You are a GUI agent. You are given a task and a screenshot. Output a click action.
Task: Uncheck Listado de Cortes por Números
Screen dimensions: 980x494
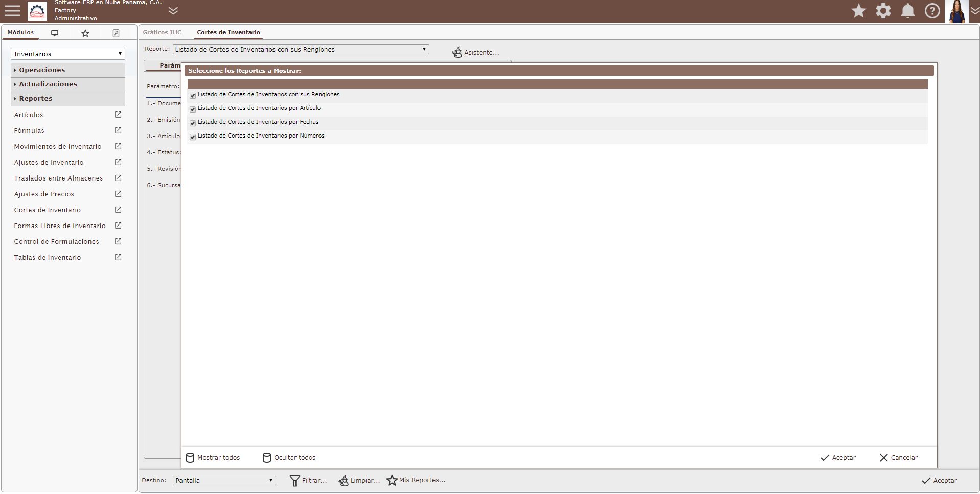(193, 137)
